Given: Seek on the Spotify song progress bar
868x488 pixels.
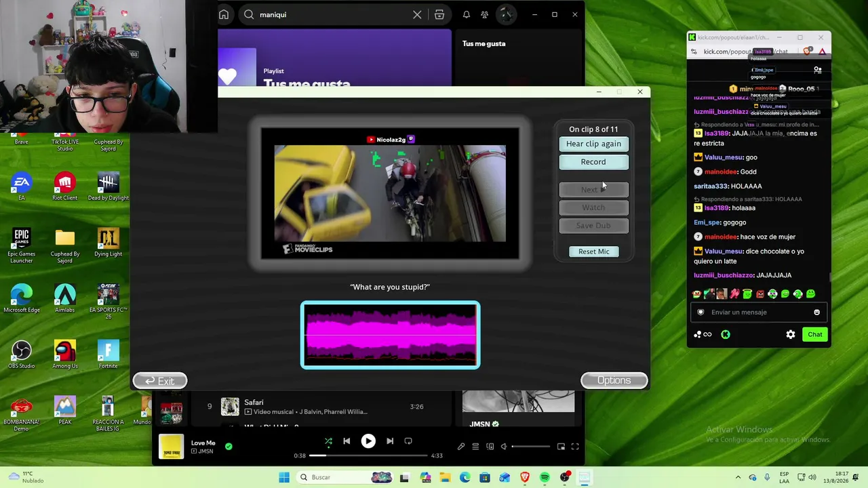Looking at the screenshot, I should 368,455.
